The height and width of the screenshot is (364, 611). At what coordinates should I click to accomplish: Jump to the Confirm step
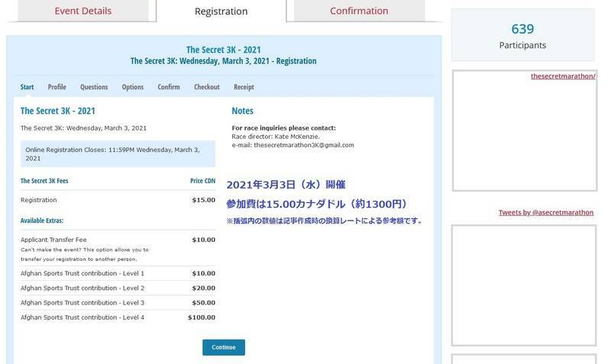pyautogui.click(x=169, y=87)
